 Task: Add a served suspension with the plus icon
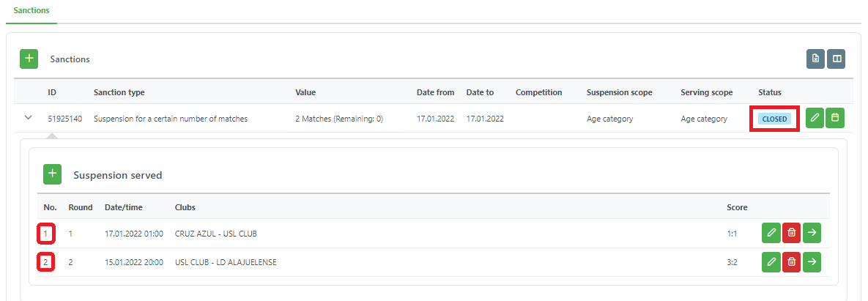coord(52,174)
